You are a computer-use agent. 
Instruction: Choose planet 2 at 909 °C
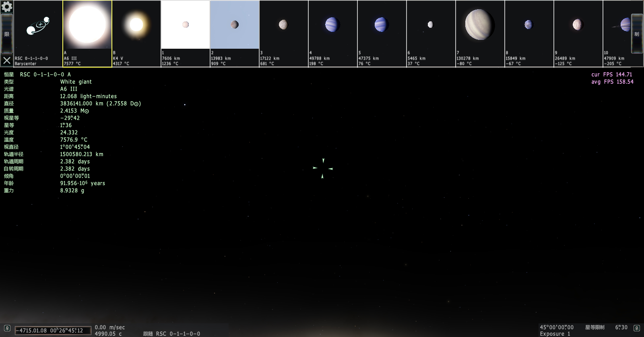[235, 34]
